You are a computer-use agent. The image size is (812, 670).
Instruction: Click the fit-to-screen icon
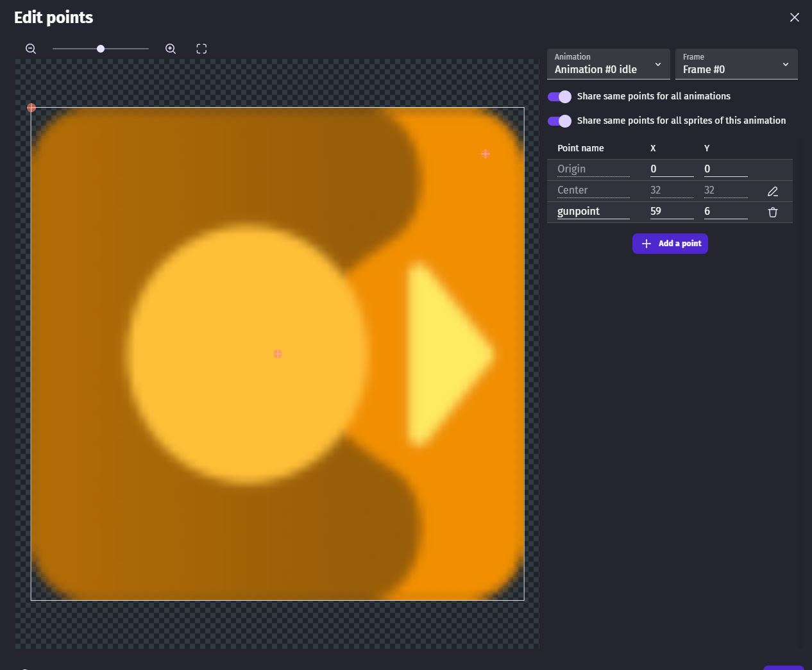201,49
